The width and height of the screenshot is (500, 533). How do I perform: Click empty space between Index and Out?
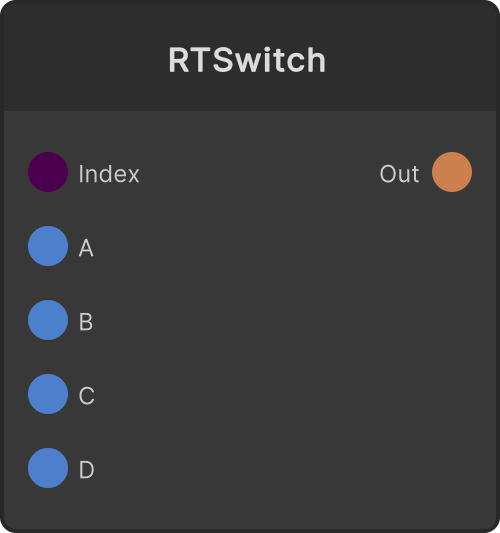[258, 172]
